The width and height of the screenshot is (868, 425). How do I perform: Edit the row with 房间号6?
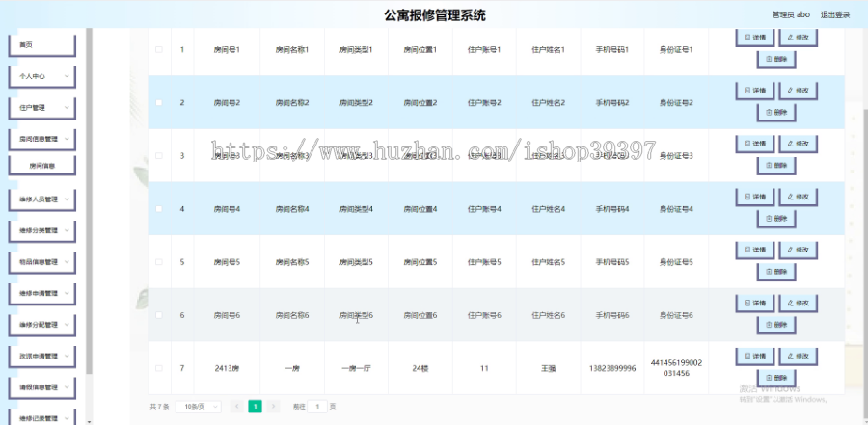[798, 304]
